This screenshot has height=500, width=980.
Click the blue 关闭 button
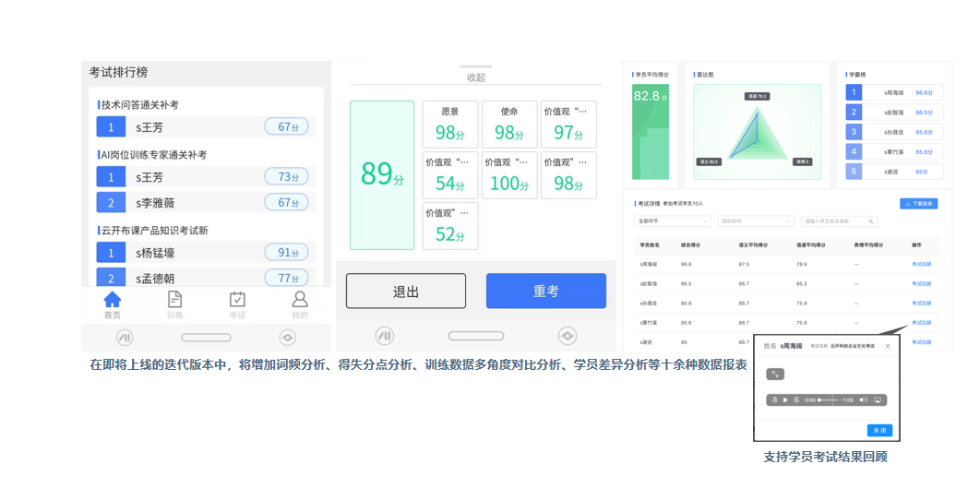point(879,431)
